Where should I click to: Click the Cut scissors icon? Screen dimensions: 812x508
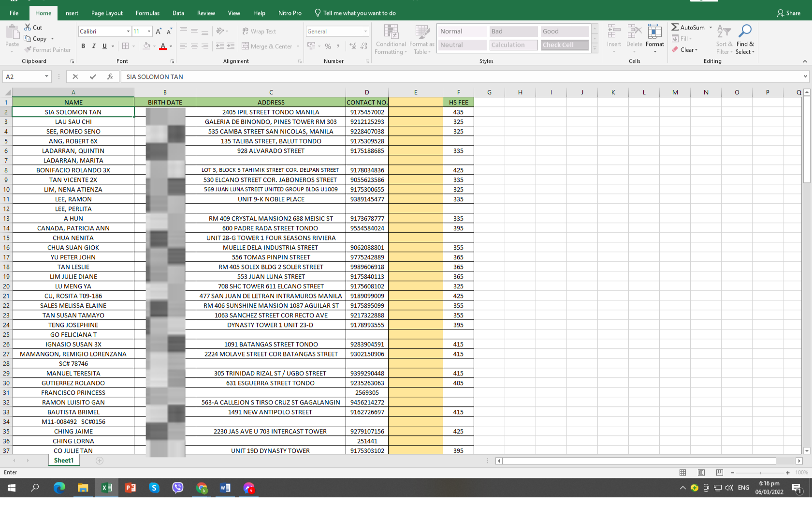tap(28, 28)
